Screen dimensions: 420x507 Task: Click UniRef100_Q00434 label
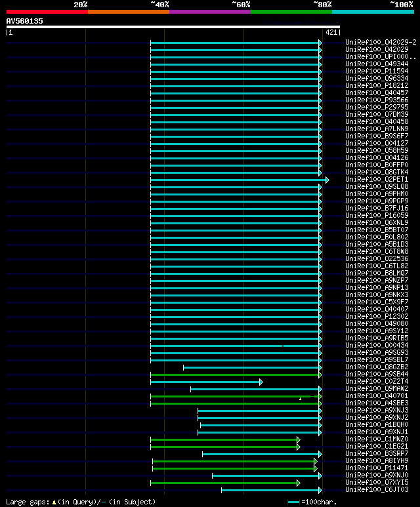click(x=377, y=346)
